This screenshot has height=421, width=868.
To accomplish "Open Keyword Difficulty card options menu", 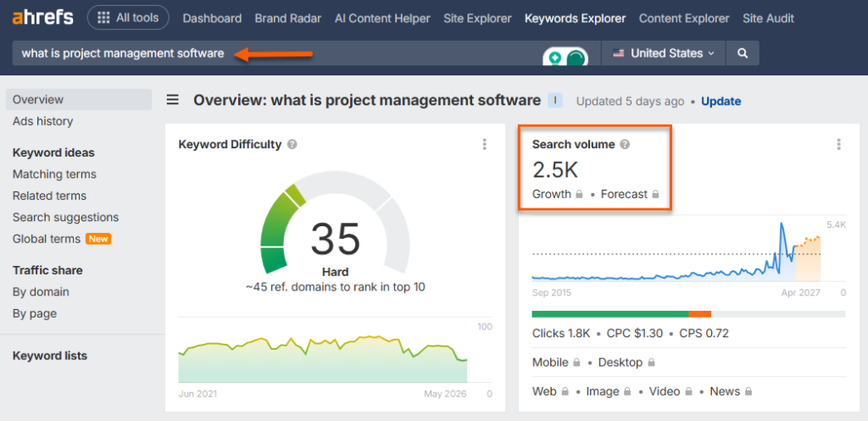I will coord(484,144).
